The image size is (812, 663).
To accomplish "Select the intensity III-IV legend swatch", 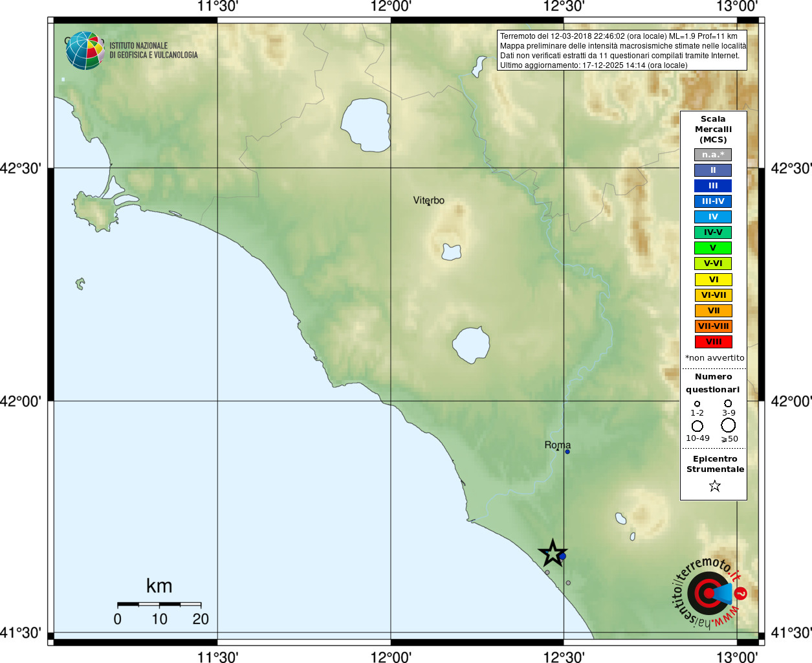I will (713, 201).
